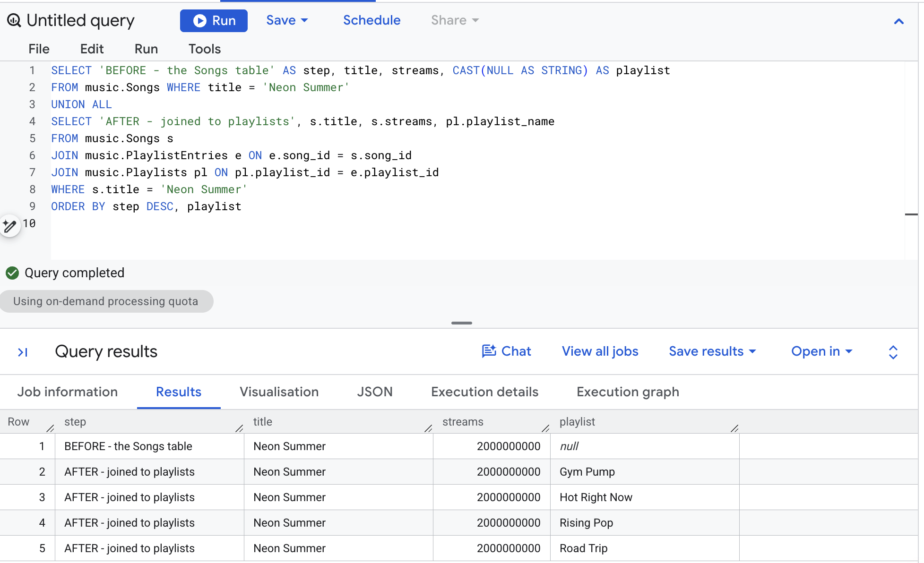The width and height of the screenshot is (924, 563).
Task: Click the step column resize handle icon
Action: [x=239, y=428]
